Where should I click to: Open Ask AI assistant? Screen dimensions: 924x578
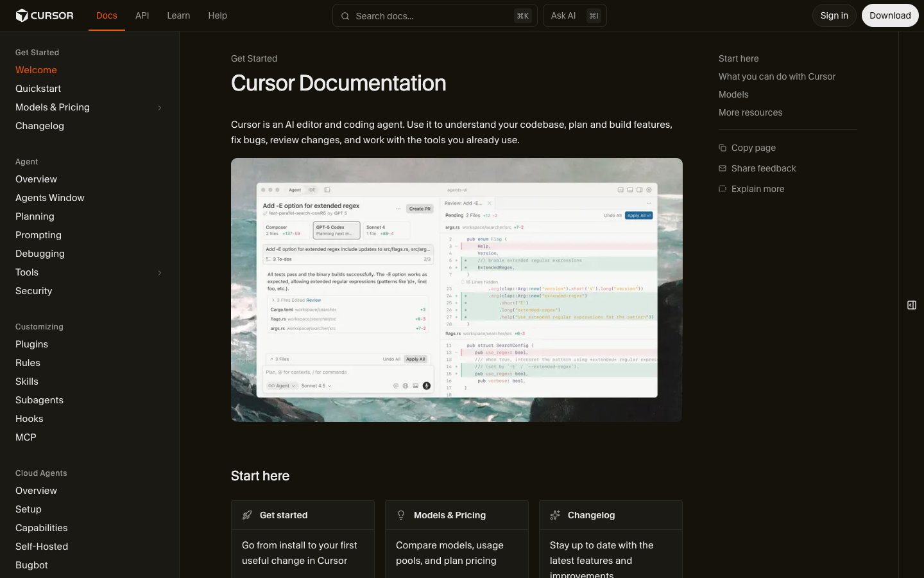(574, 15)
